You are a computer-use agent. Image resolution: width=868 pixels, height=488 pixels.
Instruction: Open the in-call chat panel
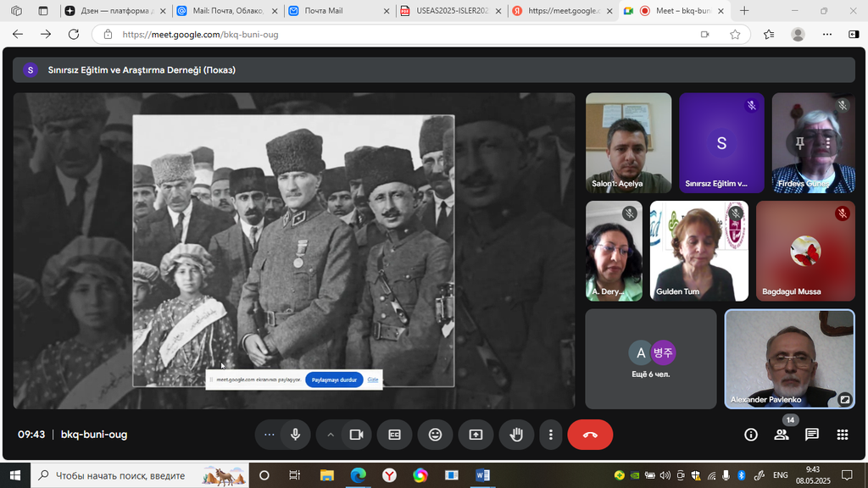click(x=811, y=435)
